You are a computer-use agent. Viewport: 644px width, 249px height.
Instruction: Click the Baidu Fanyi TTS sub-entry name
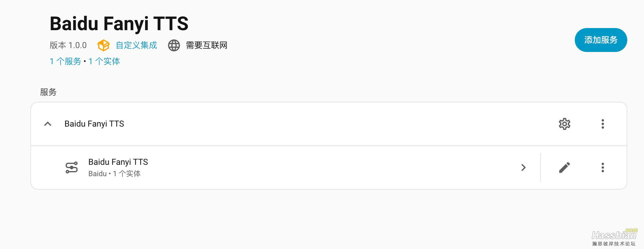point(118,162)
